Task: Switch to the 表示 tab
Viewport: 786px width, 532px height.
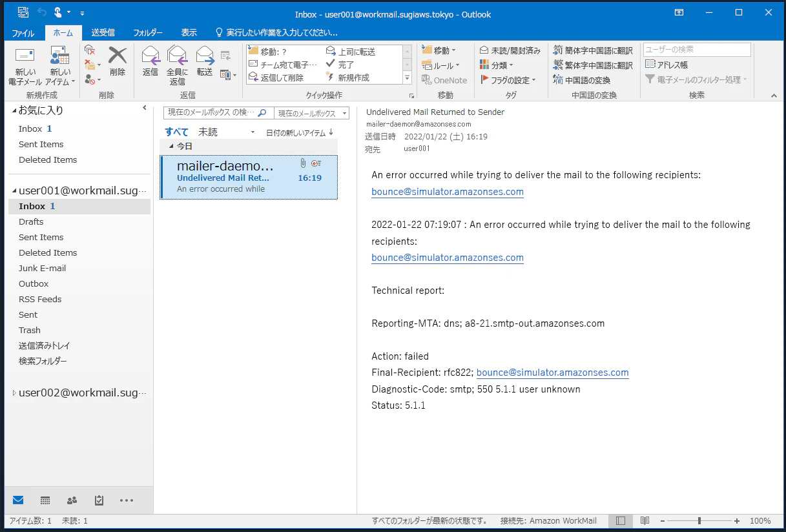Action: click(189, 32)
